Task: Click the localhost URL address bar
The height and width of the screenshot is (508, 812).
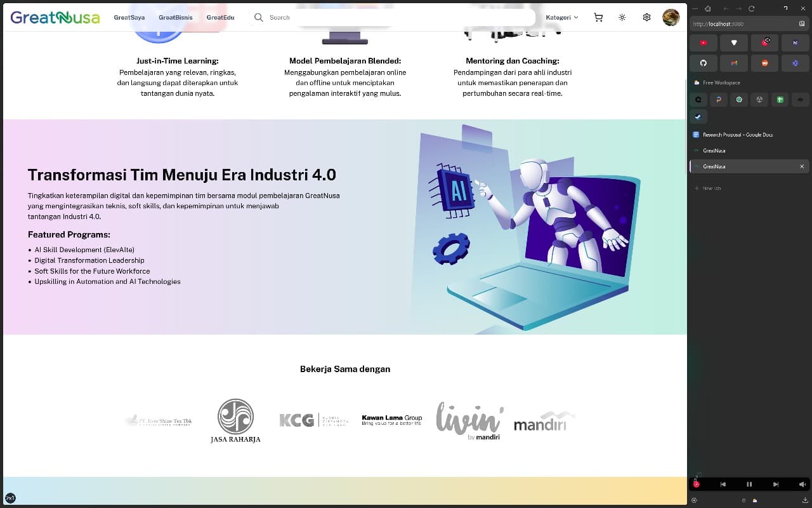Action: tap(742, 24)
